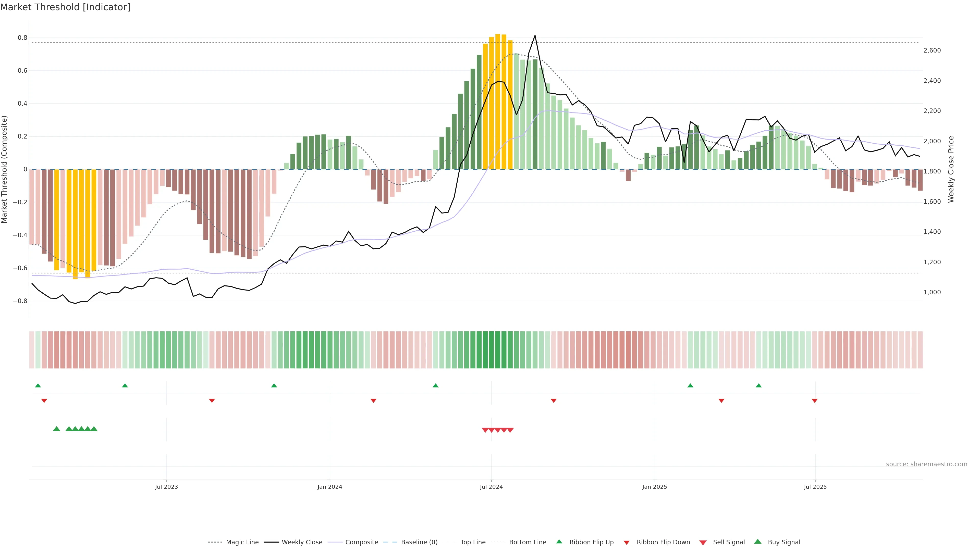The image size is (980, 551).
Task: Click the Ribbon Flip Up marker before Jan 2024
Action: click(274, 386)
